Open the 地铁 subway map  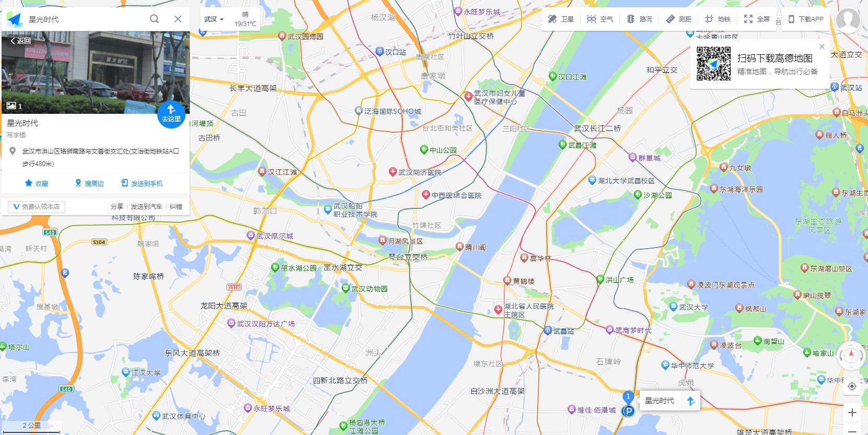pos(717,19)
